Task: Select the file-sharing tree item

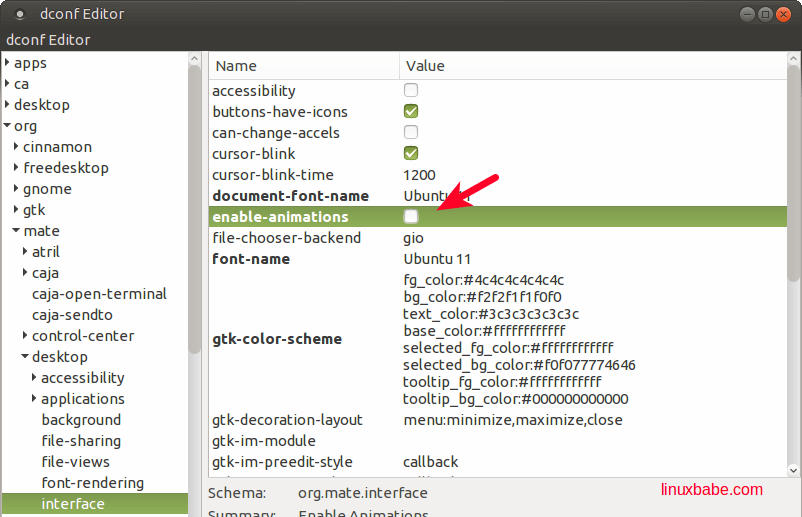Action: [x=81, y=441]
